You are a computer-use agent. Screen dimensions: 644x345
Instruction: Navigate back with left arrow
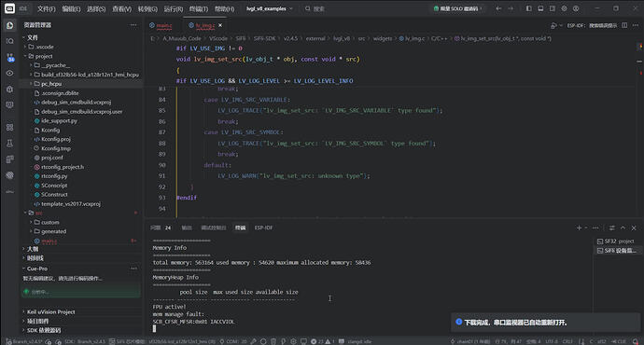tap(498, 8)
